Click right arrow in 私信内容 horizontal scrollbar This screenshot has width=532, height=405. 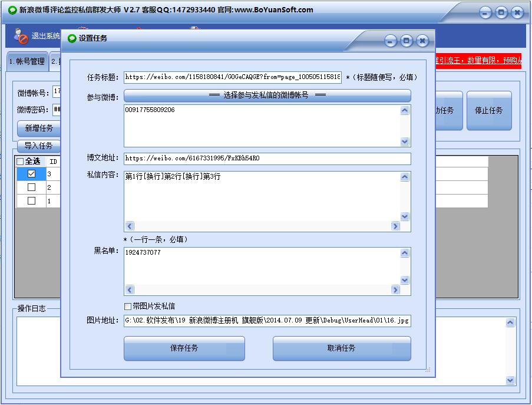click(395, 226)
